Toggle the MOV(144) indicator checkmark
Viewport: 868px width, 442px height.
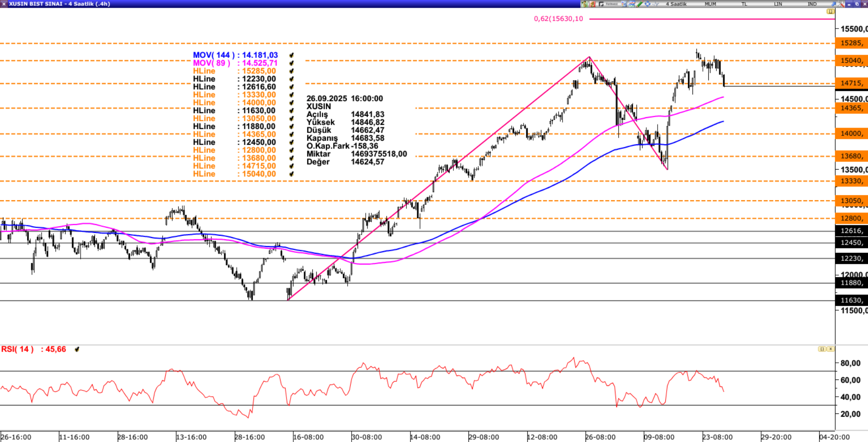click(x=291, y=55)
